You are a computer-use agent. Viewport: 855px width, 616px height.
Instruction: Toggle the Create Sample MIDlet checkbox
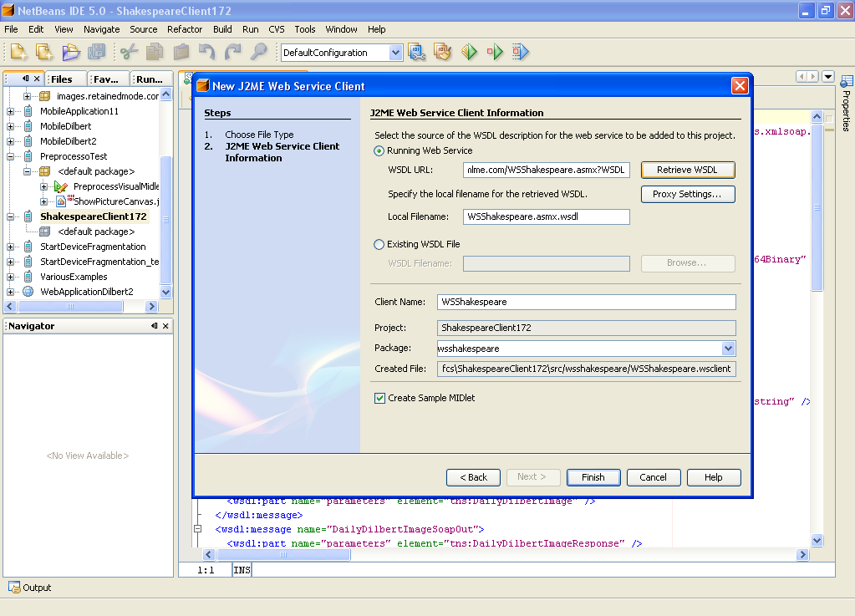click(380, 399)
